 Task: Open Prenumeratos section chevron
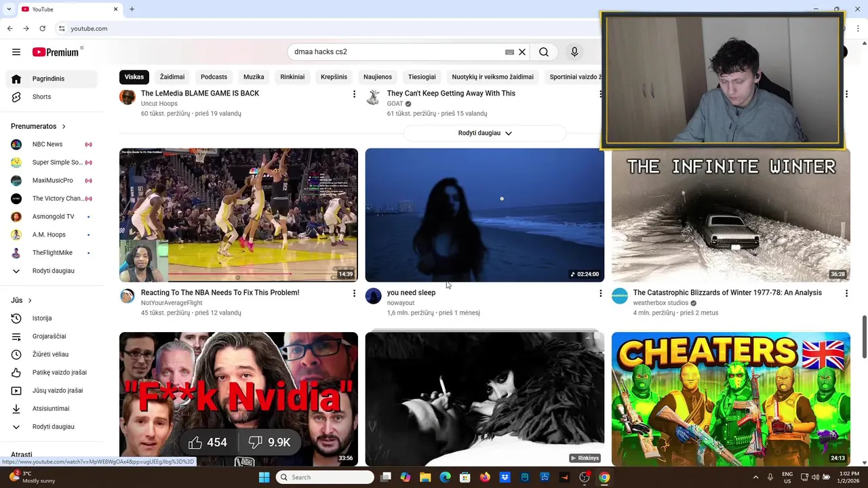[64, 127]
